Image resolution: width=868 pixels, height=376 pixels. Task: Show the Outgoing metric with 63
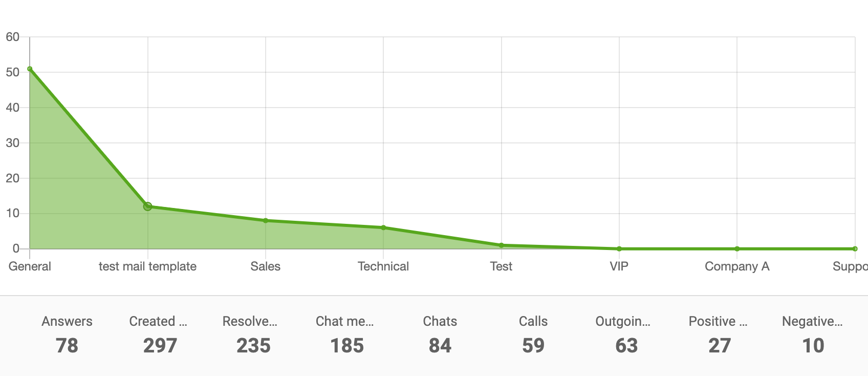point(626,335)
